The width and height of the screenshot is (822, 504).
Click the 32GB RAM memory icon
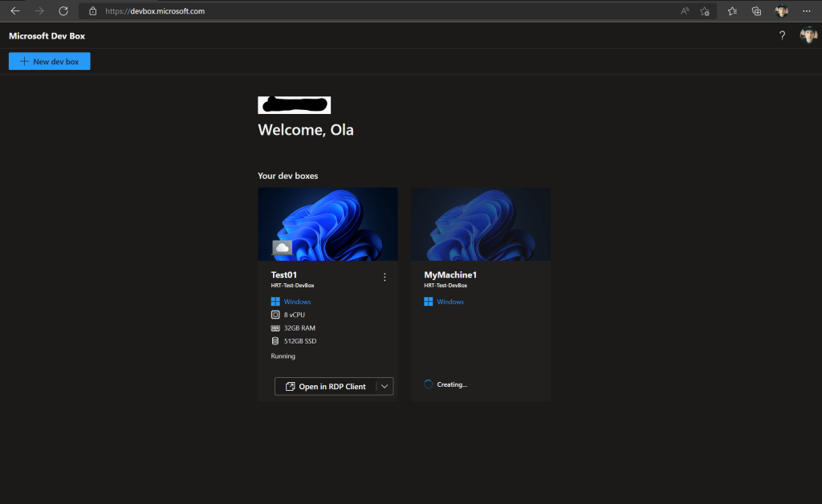pos(275,328)
